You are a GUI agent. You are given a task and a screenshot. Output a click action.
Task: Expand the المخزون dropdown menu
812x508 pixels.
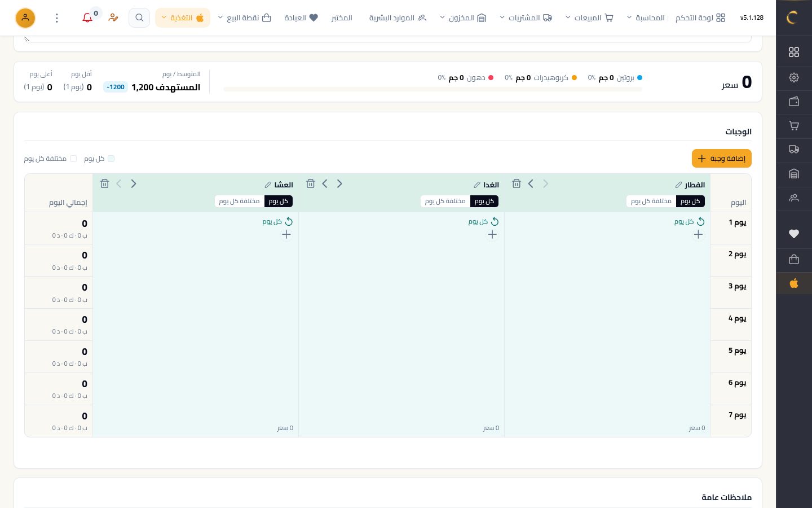point(462,17)
